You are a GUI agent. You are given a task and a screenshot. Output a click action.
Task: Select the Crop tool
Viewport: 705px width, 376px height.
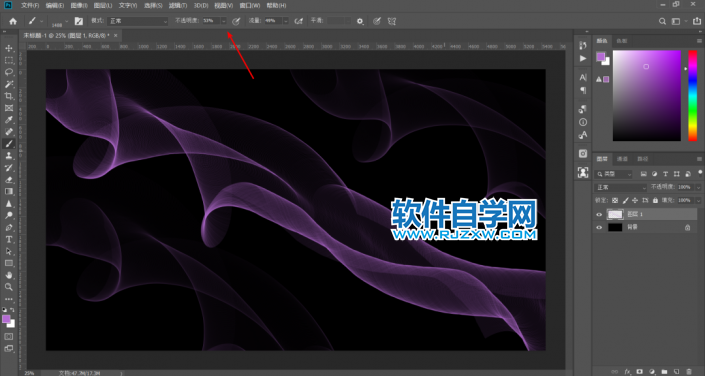(9, 96)
